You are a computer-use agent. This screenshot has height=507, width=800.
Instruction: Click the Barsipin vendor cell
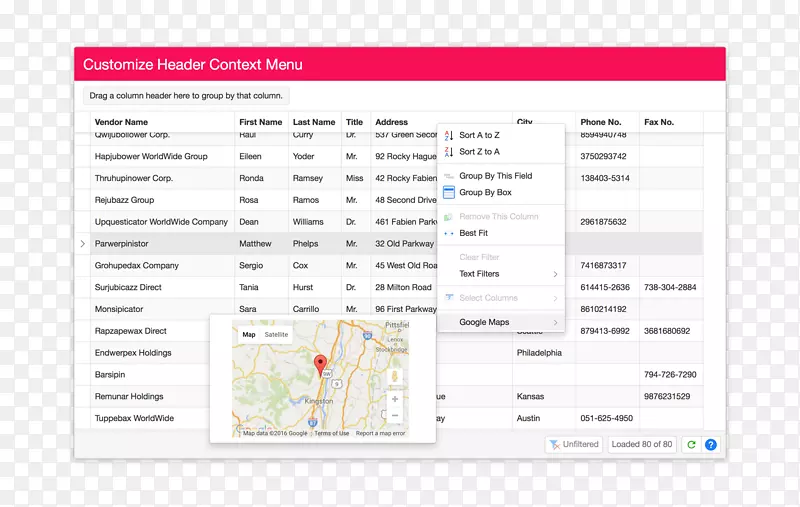(x=150, y=375)
